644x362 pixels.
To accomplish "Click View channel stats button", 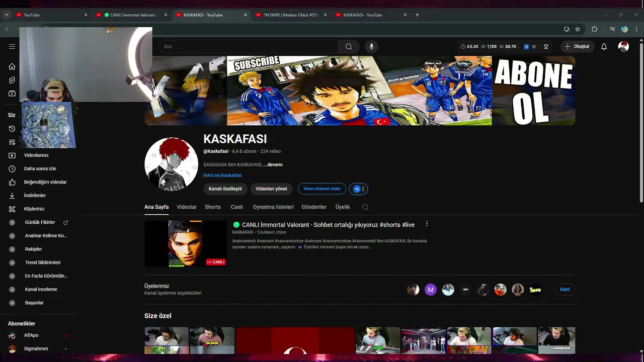I will [x=322, y=189].
